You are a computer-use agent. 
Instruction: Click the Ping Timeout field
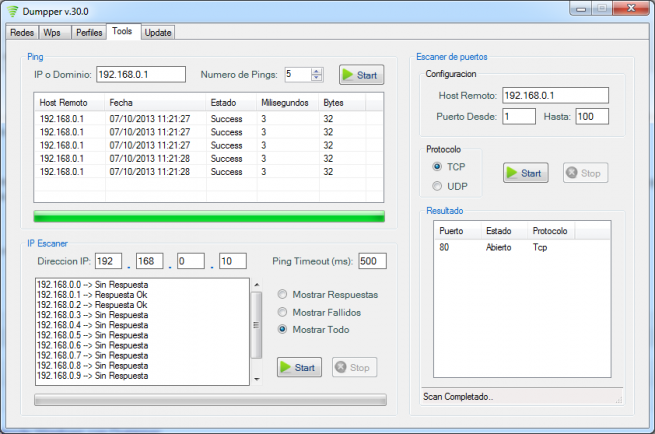[x=372, y=262]
